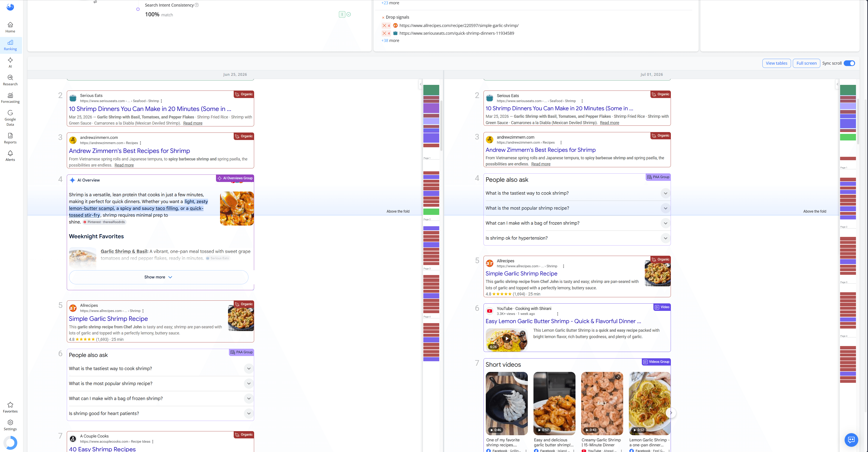Viewport: 868px width, 452px height.
Task: Click the three-dot menu beside andrewzimmern.com left result
Action: 141,143
